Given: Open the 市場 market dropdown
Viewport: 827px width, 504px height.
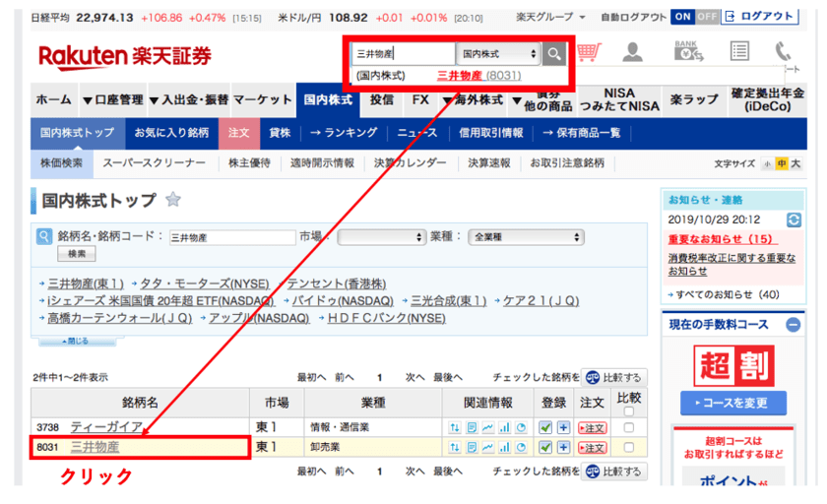Looking at the screenshot, I should pos(381,237).
